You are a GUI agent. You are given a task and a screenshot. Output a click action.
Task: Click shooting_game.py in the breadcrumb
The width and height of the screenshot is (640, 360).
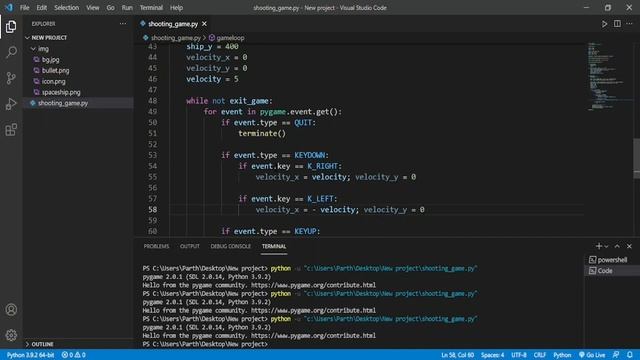point(176,38)
